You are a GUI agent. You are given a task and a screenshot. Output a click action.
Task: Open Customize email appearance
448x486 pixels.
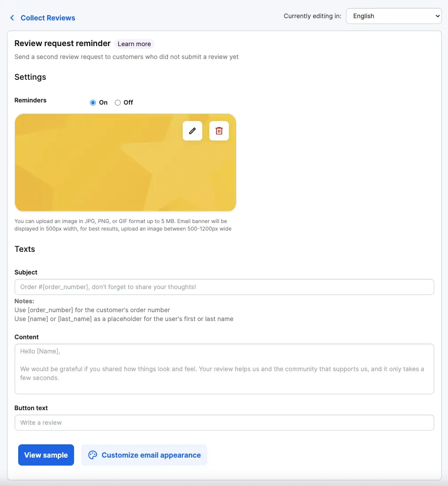pos(144,455)
